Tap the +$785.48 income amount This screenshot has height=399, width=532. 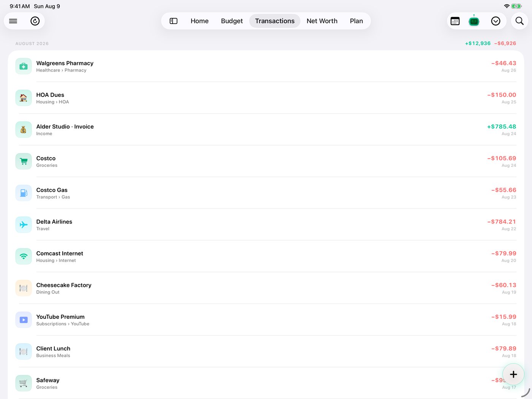pos(502,127)
